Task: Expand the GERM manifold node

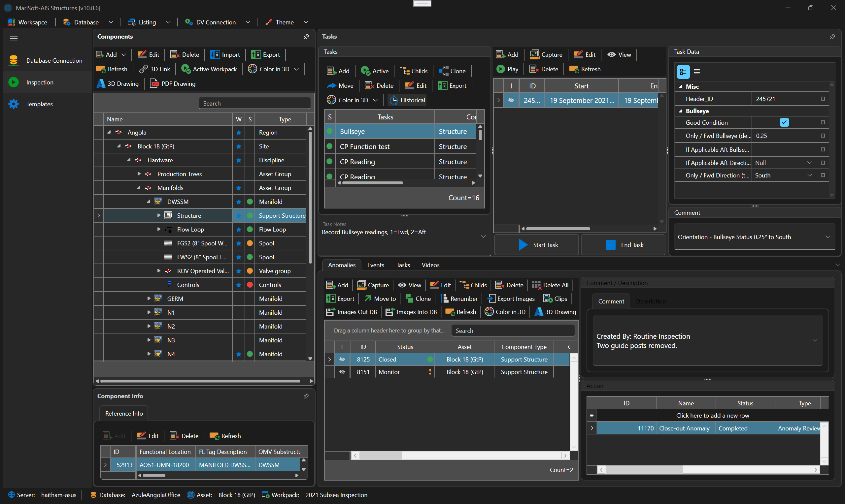Action: coord(149,299)
